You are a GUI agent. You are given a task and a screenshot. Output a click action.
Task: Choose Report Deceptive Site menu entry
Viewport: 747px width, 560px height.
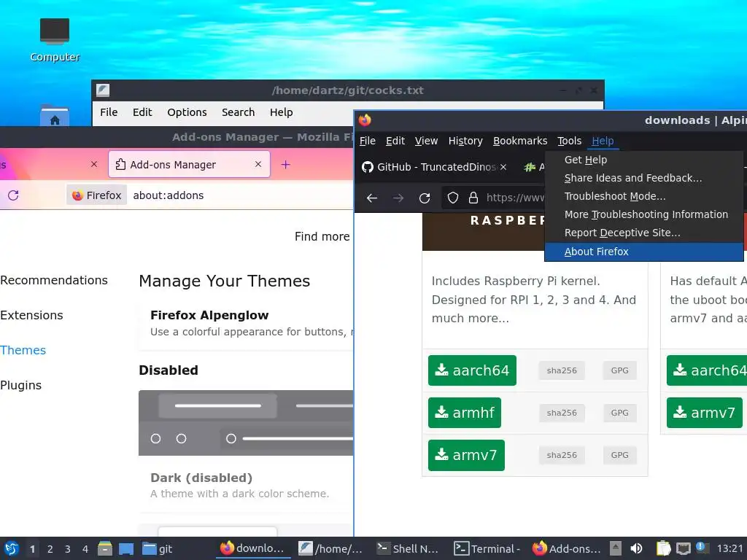click(x=643, y=233)
